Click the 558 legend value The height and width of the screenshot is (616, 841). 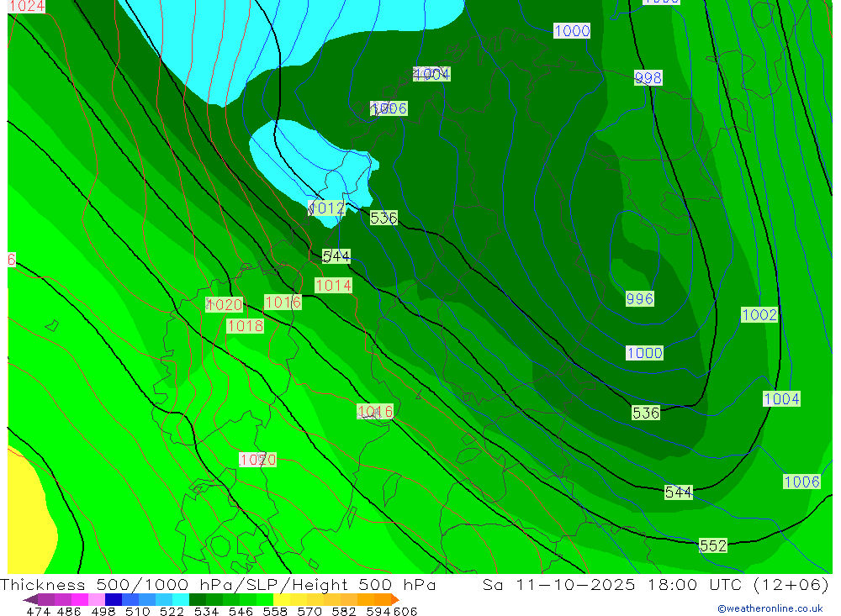[275, 612]
